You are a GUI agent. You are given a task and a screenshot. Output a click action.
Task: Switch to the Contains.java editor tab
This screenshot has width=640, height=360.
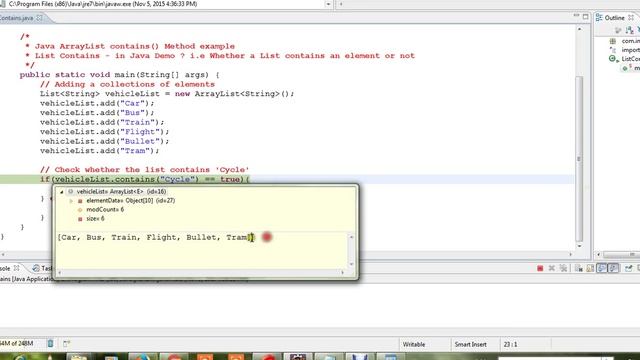coord(16,18)
